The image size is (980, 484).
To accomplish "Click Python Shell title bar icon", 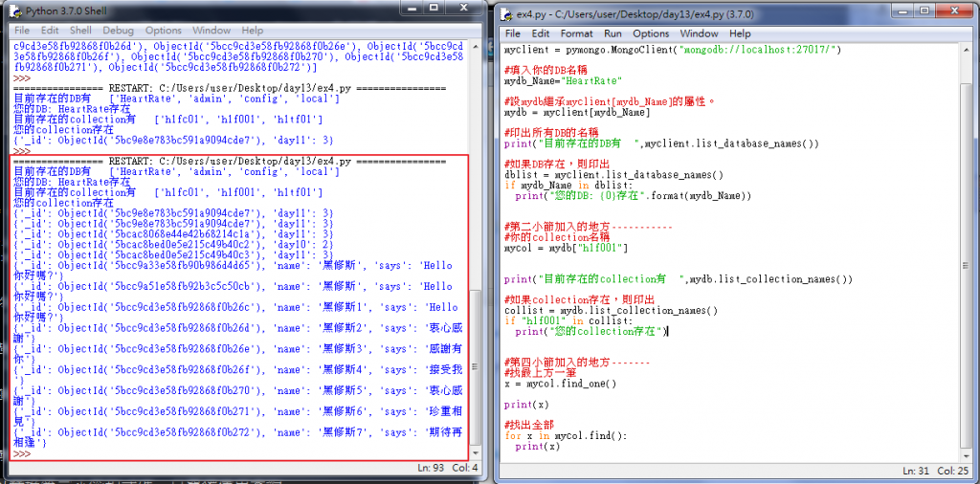I will [17, 11].
